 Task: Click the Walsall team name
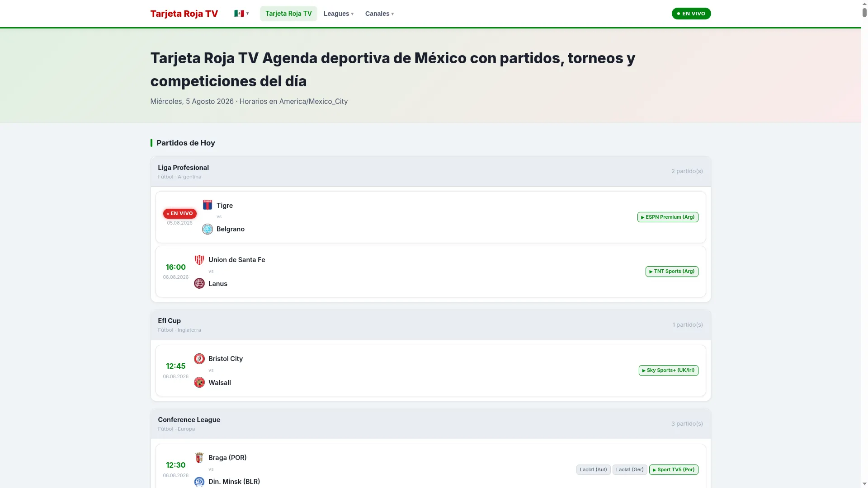[220, 383]
